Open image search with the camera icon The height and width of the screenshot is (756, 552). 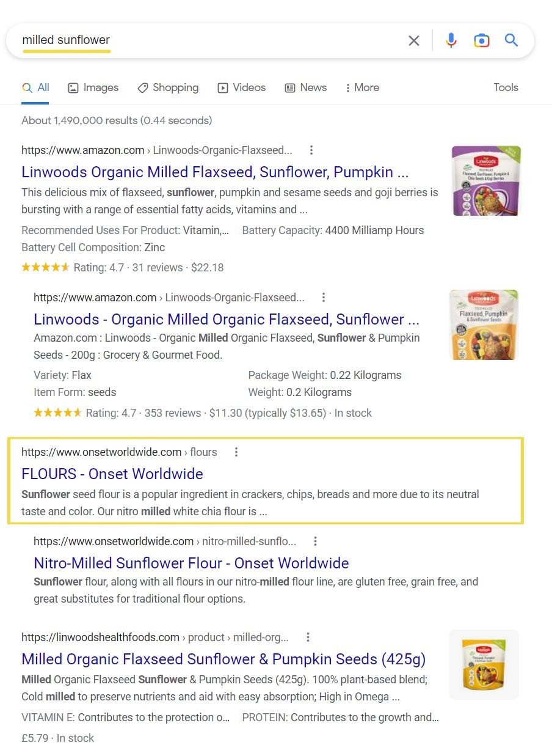click(x=482, y=41)
